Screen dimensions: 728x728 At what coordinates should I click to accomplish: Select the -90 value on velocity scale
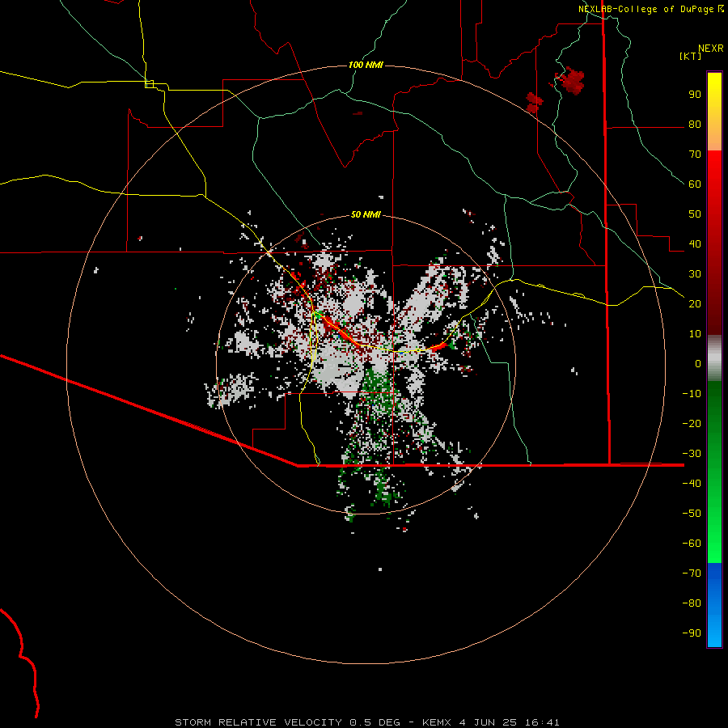point(692,633)
